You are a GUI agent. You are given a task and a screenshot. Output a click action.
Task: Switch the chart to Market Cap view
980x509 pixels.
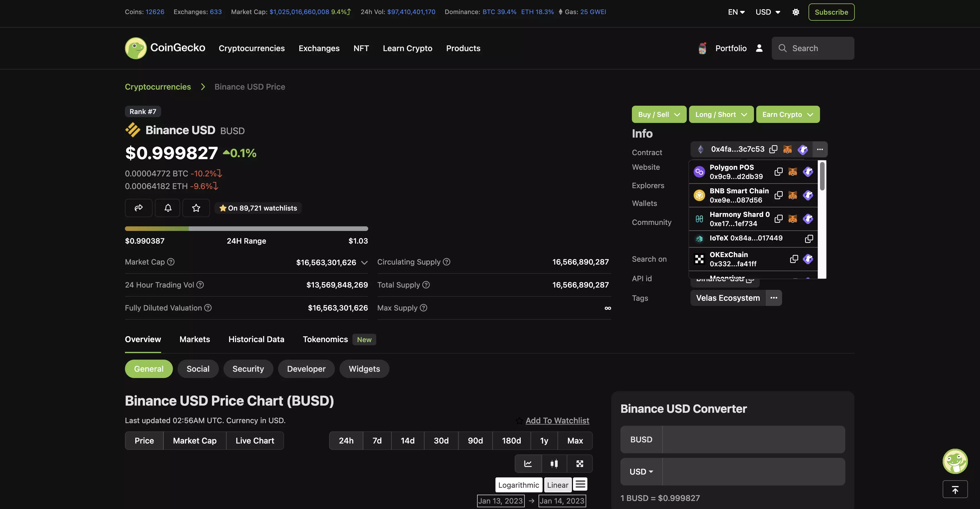pyautogui.click(x=194, y=441)
